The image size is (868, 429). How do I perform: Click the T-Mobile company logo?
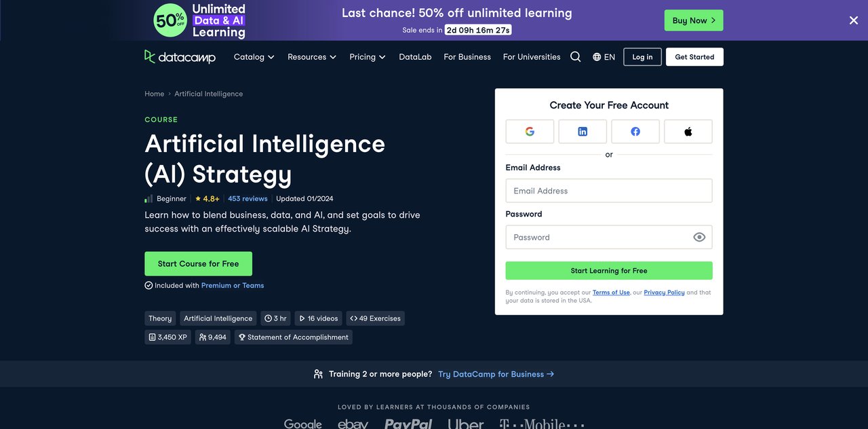click(x=542, y=424)
